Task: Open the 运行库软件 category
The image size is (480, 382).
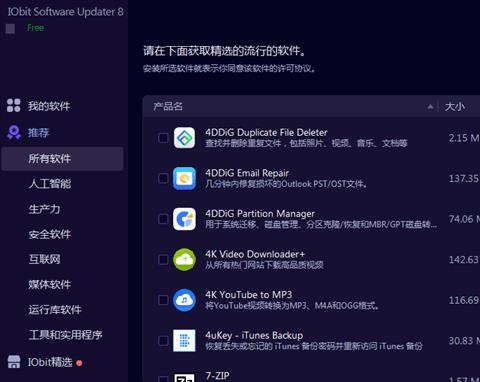Action: (x=55, y=310)
